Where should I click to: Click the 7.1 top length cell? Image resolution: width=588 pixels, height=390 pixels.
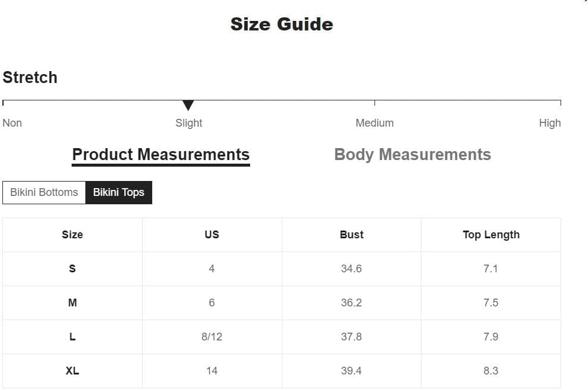pyautogui.click(x=491, y=269)
